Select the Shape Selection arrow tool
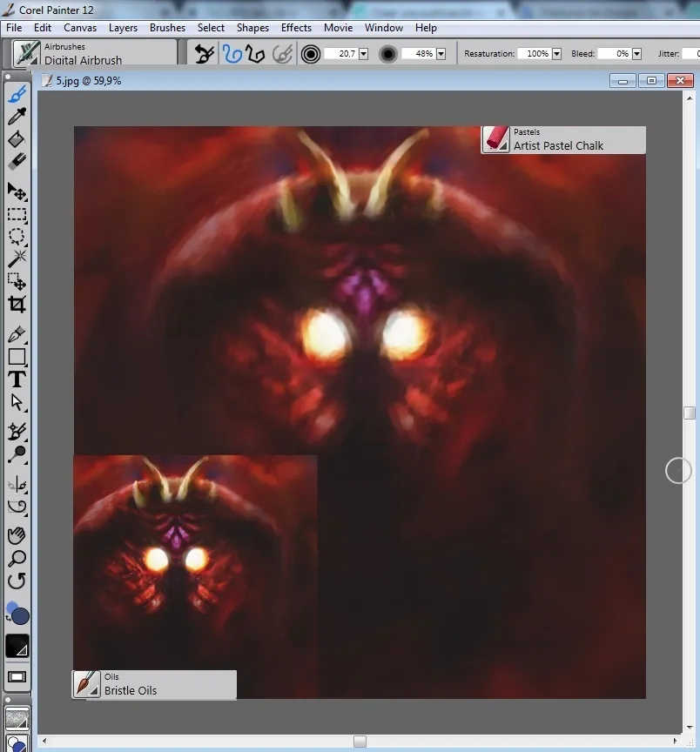This screenshot has width=700, height=752. click(17, 402)
